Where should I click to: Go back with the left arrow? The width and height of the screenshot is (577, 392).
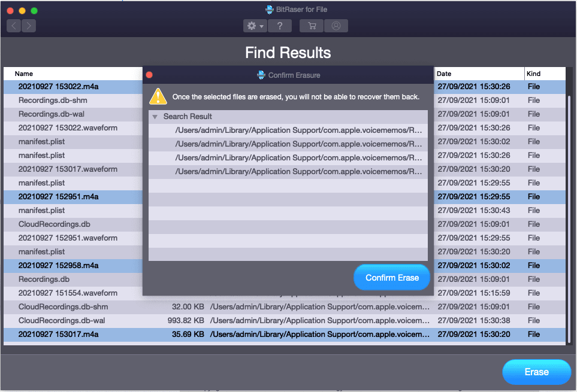14,26
